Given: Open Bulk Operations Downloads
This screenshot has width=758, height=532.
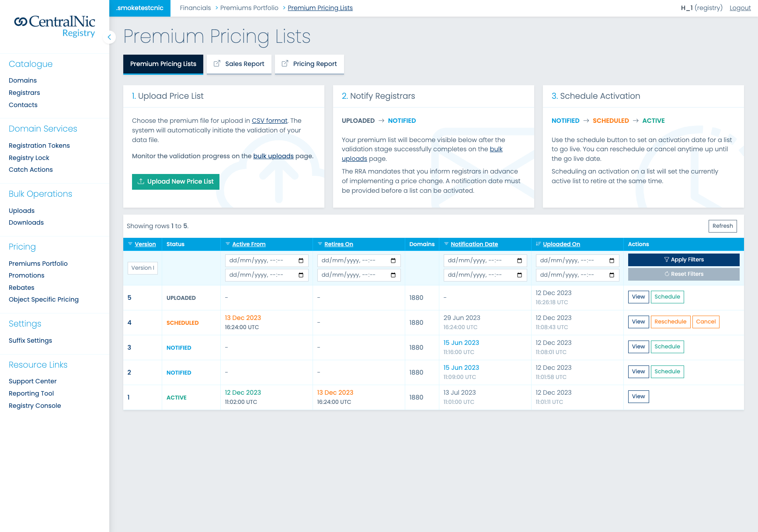Looking at the screenshot, I should [x=26, y=223].
